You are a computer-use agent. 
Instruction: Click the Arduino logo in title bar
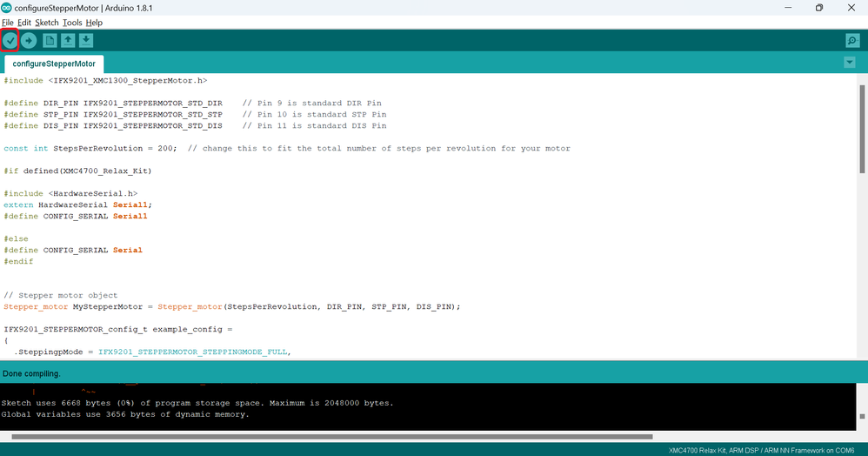coord(8,8)
